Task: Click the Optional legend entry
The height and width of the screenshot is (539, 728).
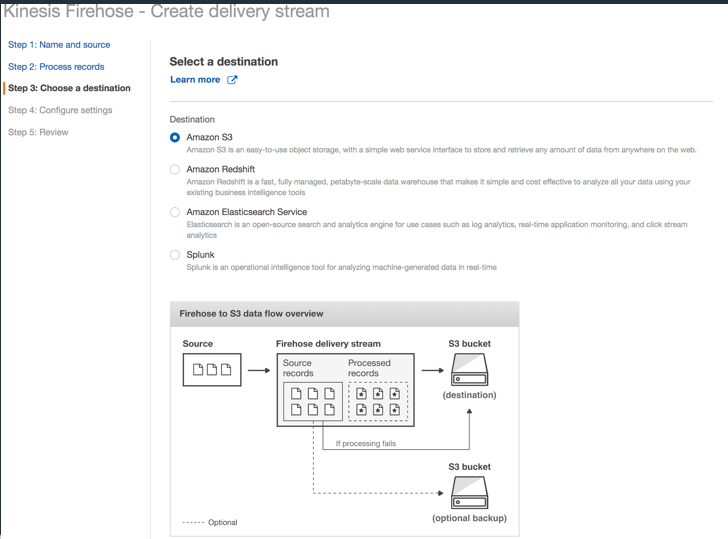Action: [210, 522]
